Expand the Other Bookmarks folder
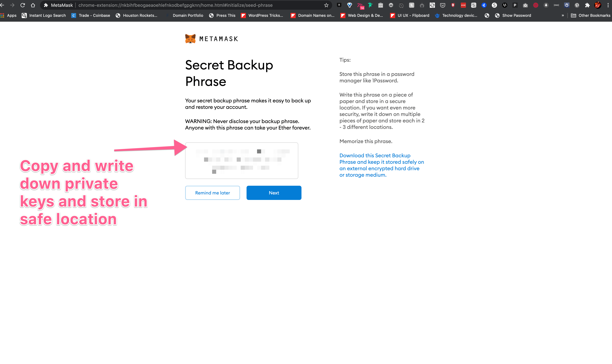Image resolution: width=612 pixels, height=364 pixels. [x=591, y=16]
